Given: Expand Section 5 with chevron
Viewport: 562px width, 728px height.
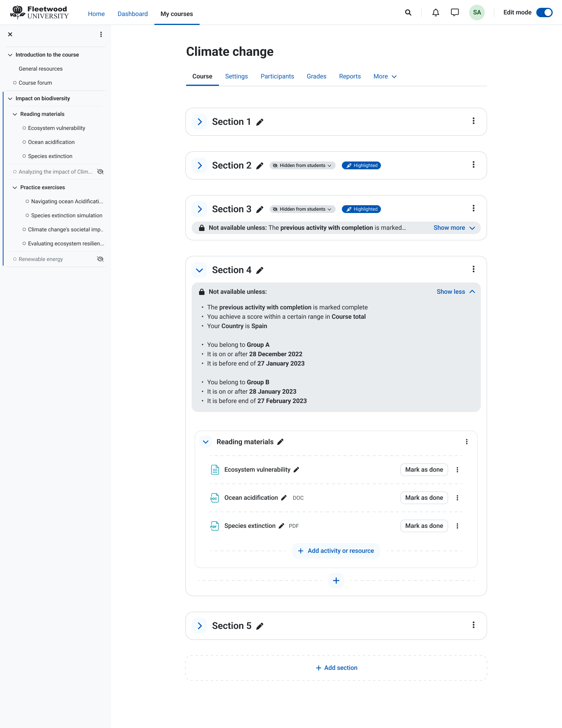Looking at the screenshot, I should 199,626.
